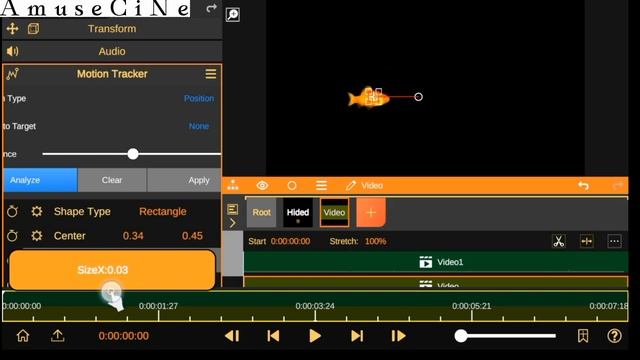
Task: Toggle the eye visibility icon on orange bar
Action: coord(262,185)
